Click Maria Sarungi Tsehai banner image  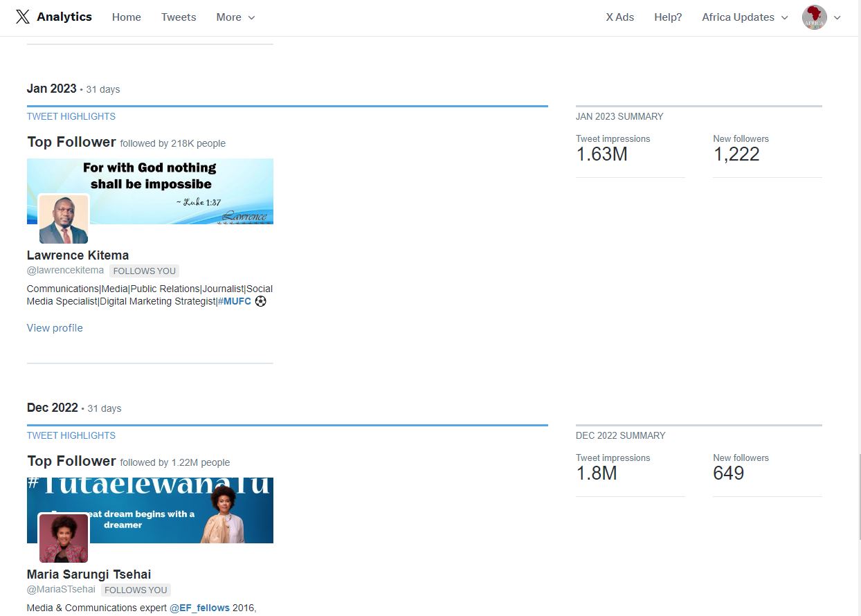point(150,510)
